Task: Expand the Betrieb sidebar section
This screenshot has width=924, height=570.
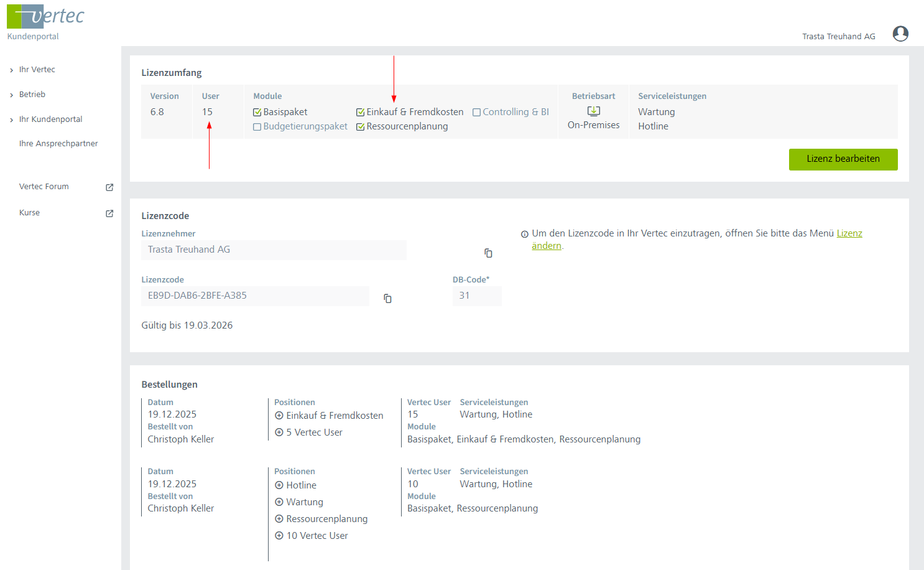Action: [x=32, y=95]
